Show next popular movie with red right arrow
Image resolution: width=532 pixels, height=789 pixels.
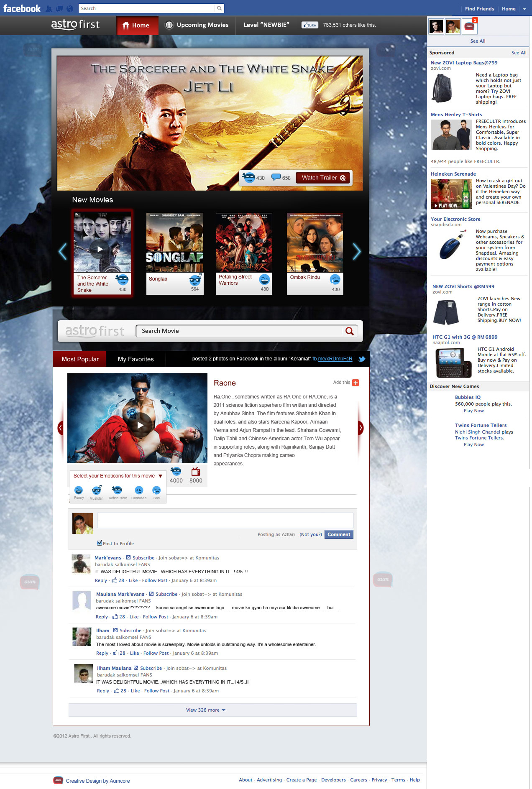pos(361,427)
